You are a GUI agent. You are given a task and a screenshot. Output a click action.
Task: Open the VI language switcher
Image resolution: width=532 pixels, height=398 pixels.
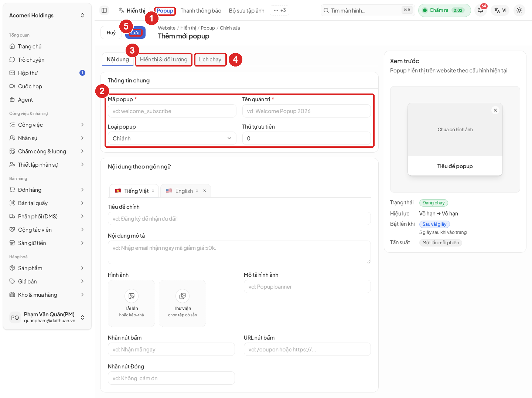[501, 10]
